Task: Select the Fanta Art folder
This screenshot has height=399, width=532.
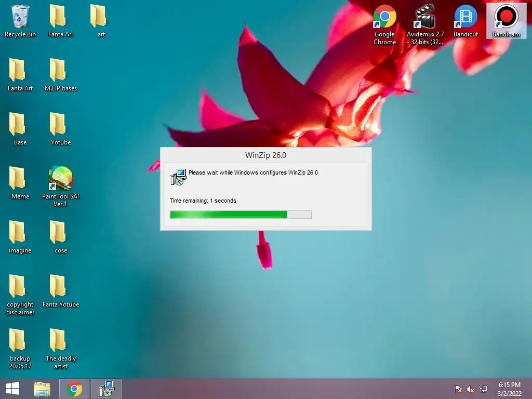Action: (20, 75)
